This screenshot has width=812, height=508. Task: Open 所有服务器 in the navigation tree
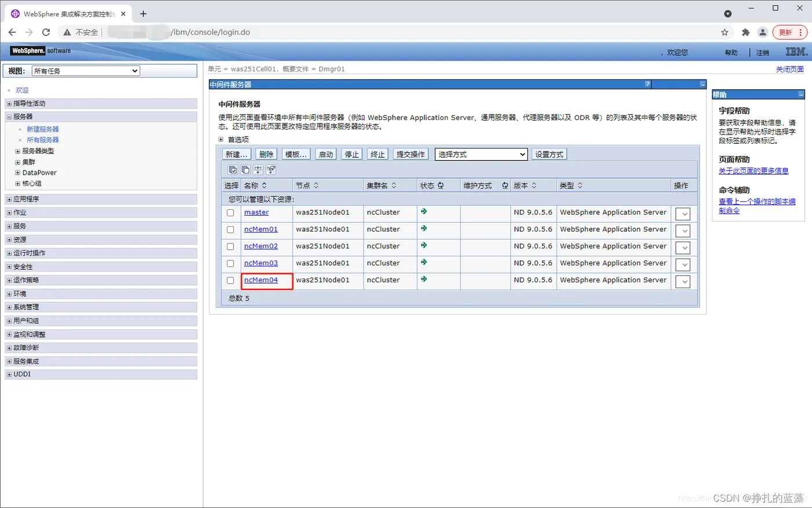pyautogui.click(x=43, y=140)
